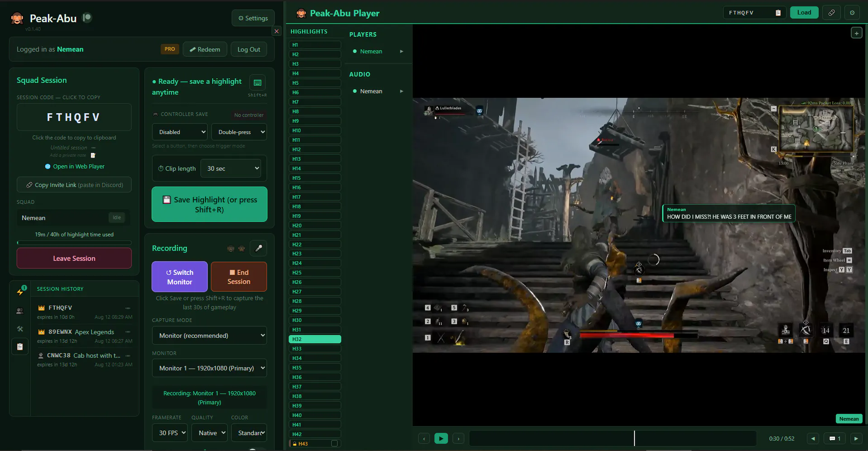Open the monitor selection dropdown
This screenshot has width=868, height=451.
210,368
